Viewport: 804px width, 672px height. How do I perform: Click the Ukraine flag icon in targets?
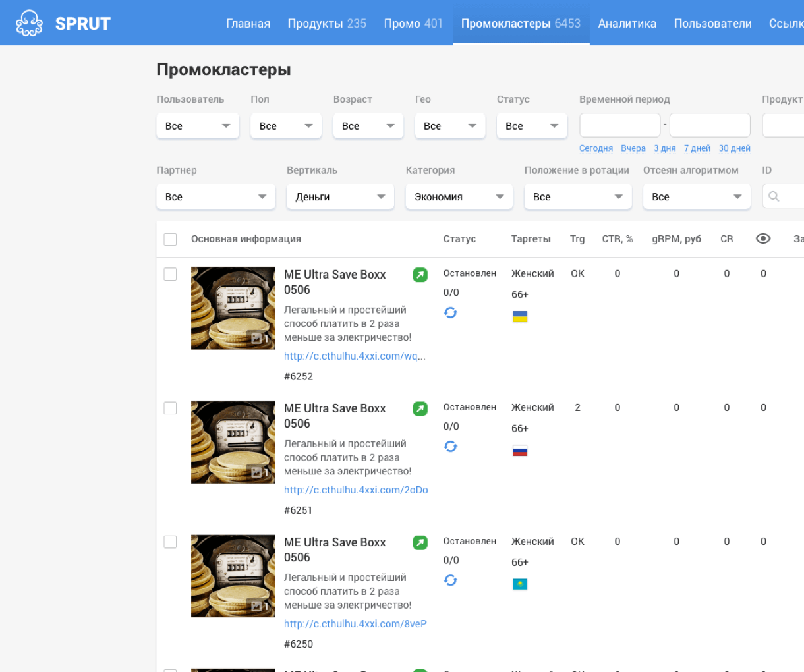[x=520, y=317]
